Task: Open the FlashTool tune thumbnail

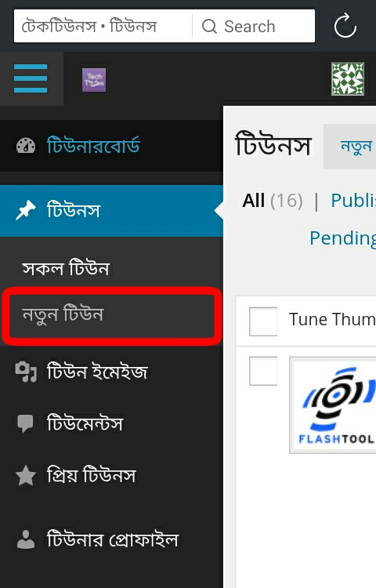Action: pyautogui.click(x=333, y=405)
